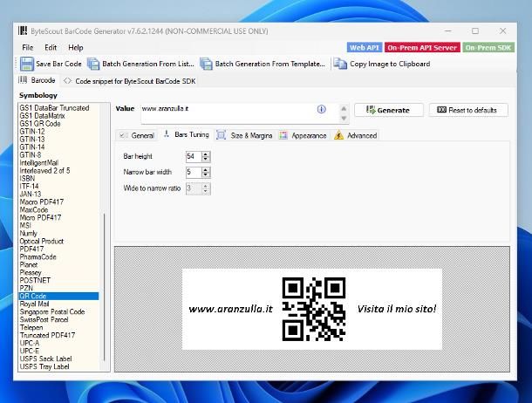Click the Bar height value field
This screenshot has height=403, width=532.
[194, 156]
